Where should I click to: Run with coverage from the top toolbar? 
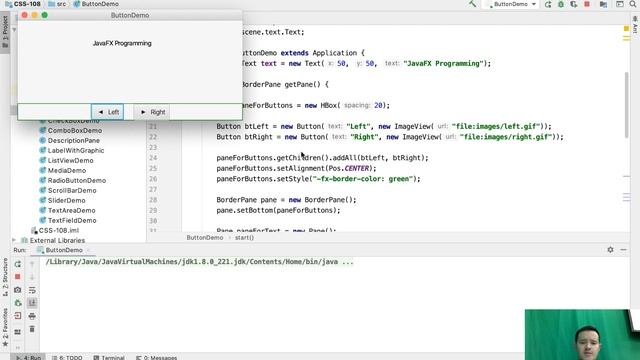tap(574, 4)
